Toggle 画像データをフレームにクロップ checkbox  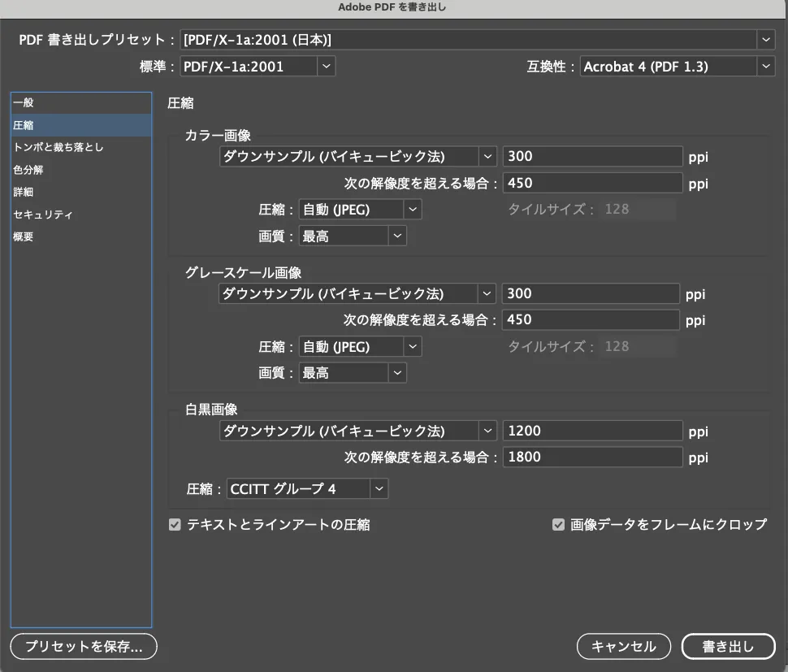point(558,525)
